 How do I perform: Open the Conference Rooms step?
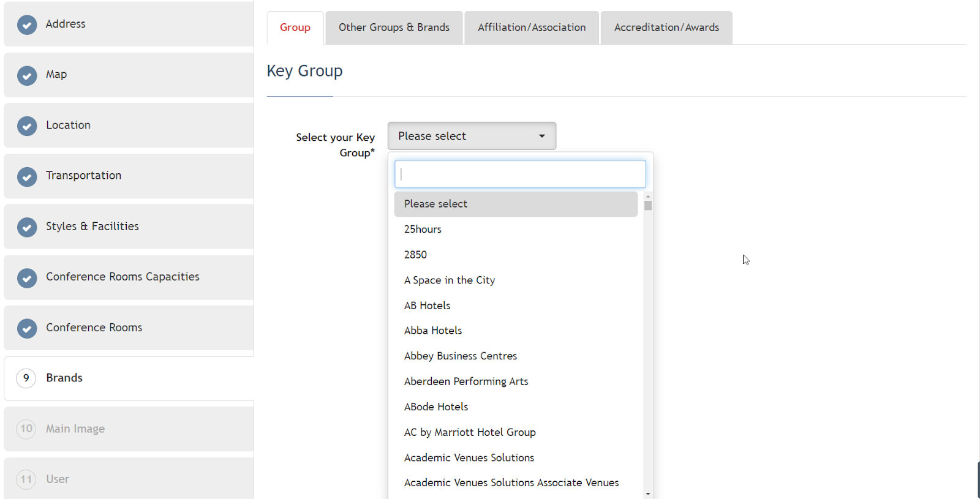pos(129,328)
